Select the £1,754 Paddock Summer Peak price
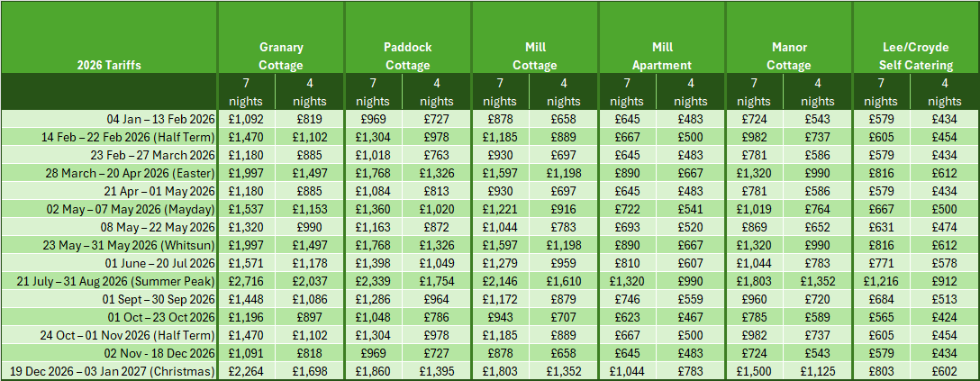The width and height of the screenshot is (980, 381). pos(436,282)
